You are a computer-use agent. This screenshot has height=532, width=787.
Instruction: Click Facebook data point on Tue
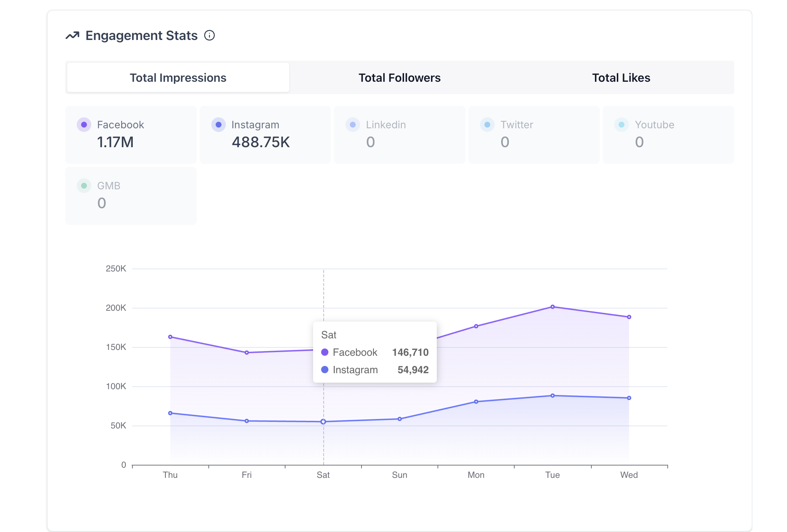click(552, 307)
